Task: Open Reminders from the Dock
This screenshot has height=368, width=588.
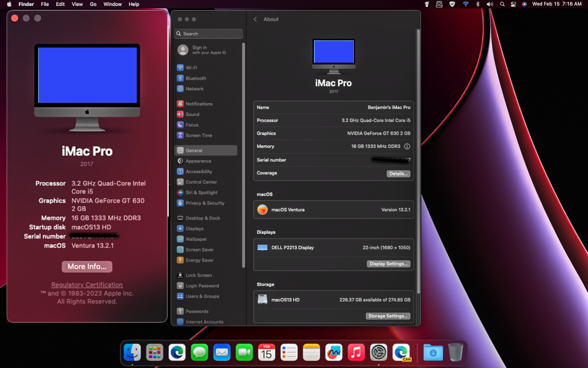Action: coord(289,352)
